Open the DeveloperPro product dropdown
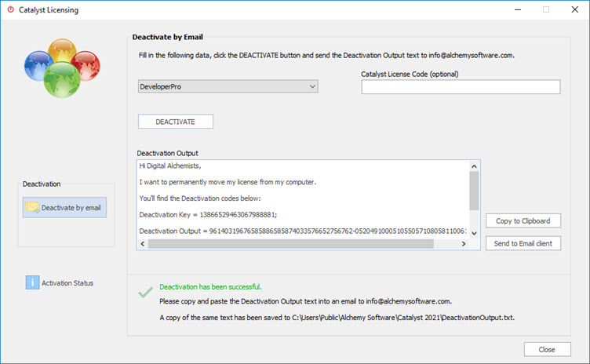The image size is (590, 364). point(228,86)
